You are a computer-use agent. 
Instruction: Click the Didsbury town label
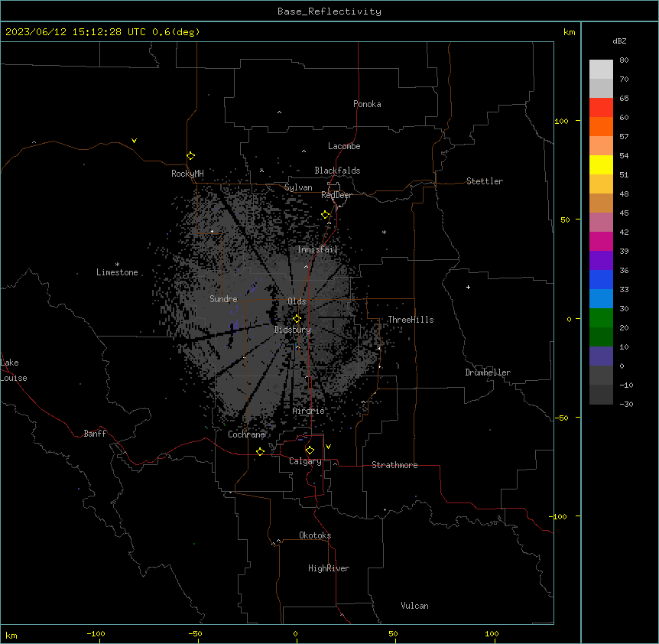pos(293,330)
